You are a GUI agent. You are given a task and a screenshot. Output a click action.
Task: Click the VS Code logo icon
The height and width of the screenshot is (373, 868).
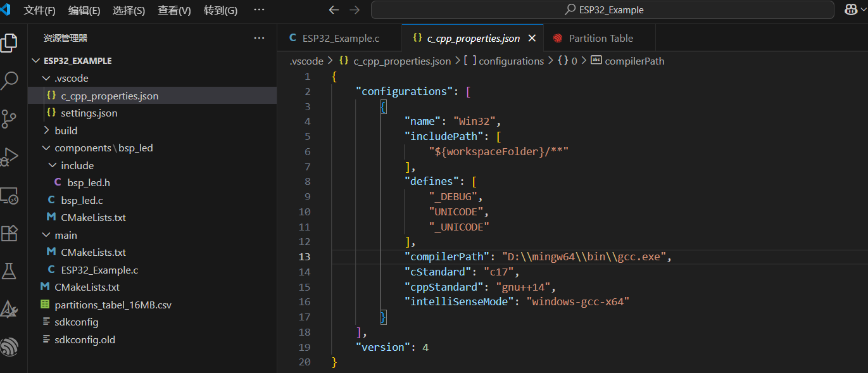[5, 10]
